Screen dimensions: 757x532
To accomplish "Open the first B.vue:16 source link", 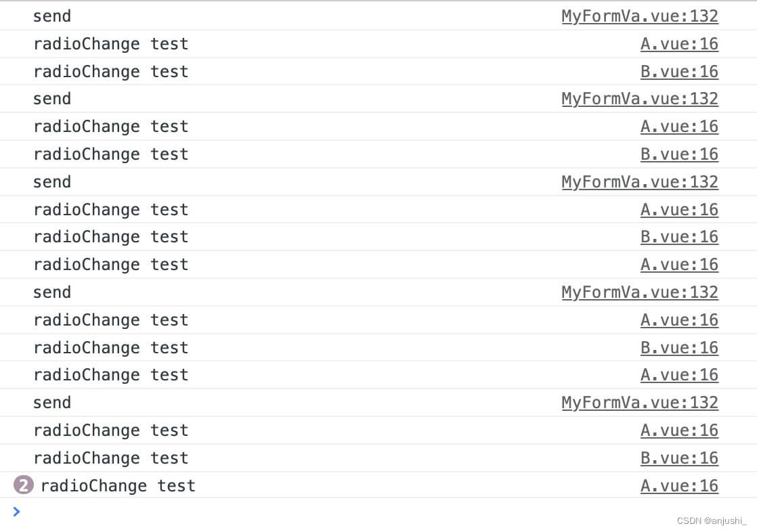I will click(x=678, y=72).
